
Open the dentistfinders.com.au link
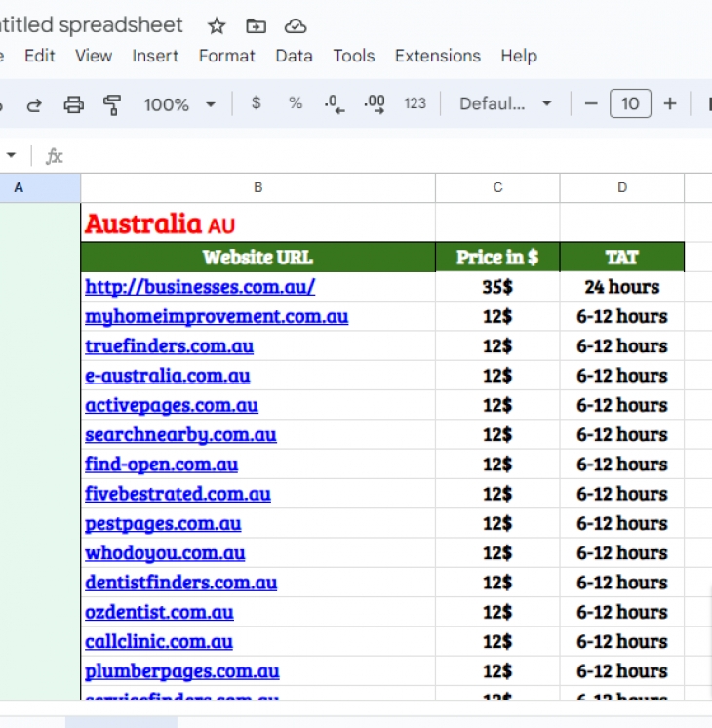point(180,583)
